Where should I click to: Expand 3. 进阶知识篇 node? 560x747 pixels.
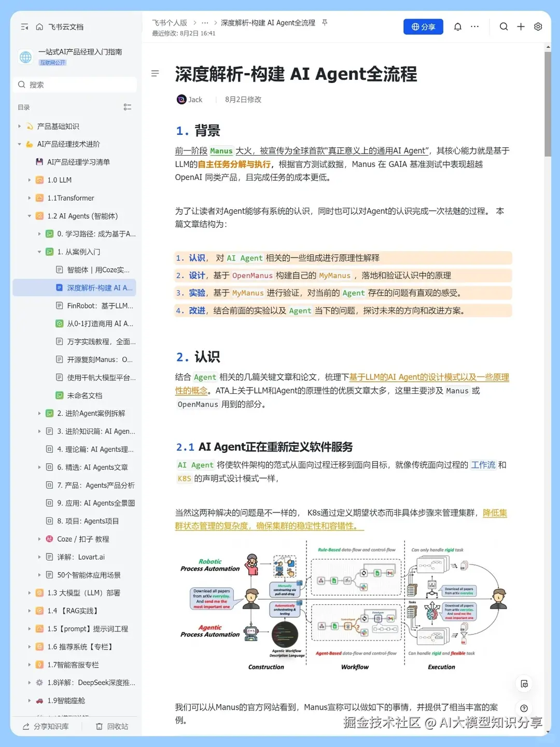39,432
